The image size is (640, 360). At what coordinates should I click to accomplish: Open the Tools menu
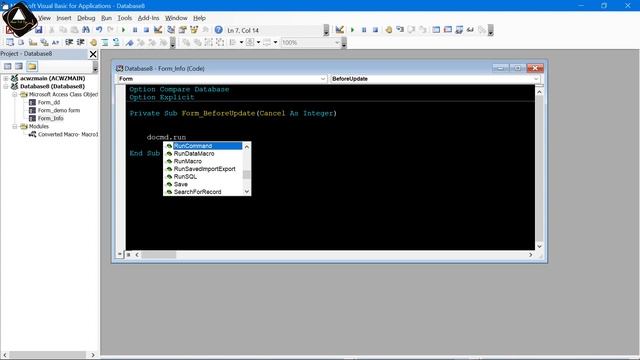tap(124, 18)
